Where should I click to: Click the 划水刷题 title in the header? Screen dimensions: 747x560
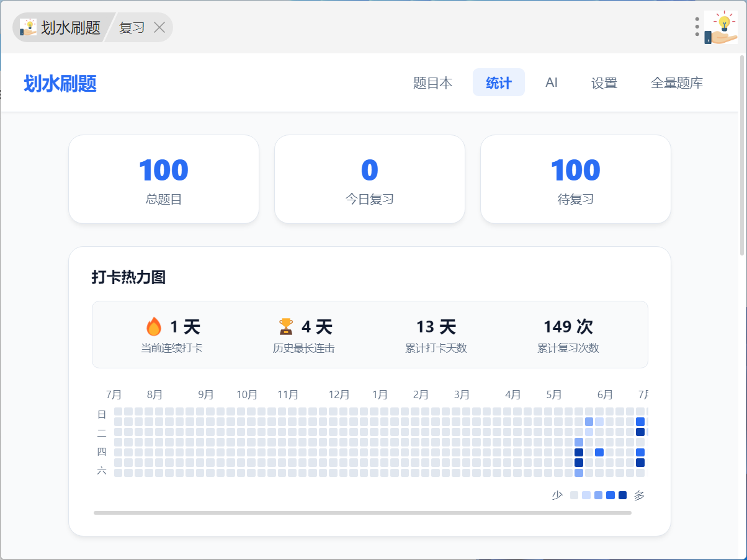[x=60, y=83]
